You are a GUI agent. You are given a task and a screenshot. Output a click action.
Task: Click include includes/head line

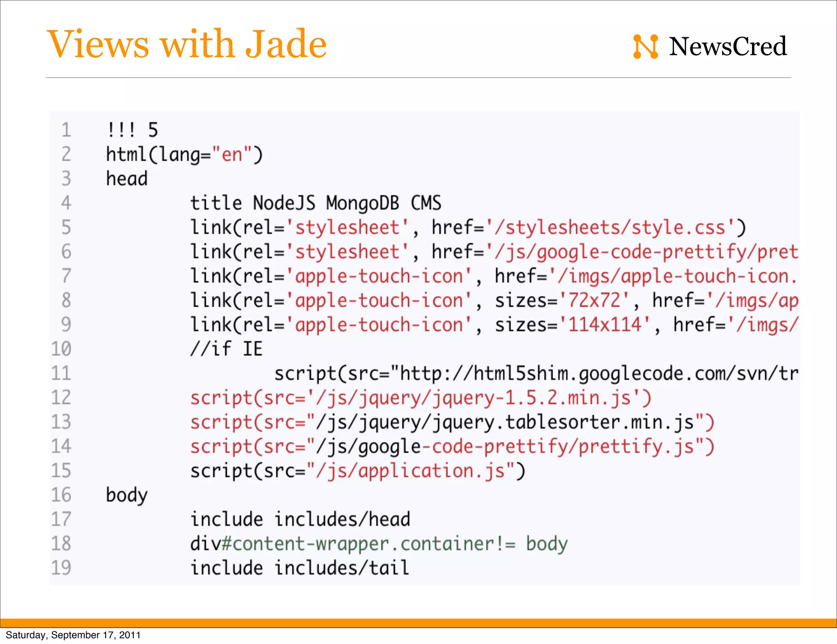point(300,520)
